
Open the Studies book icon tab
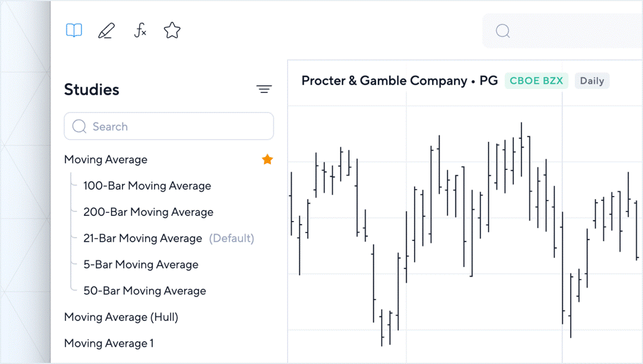coord(74,30)
